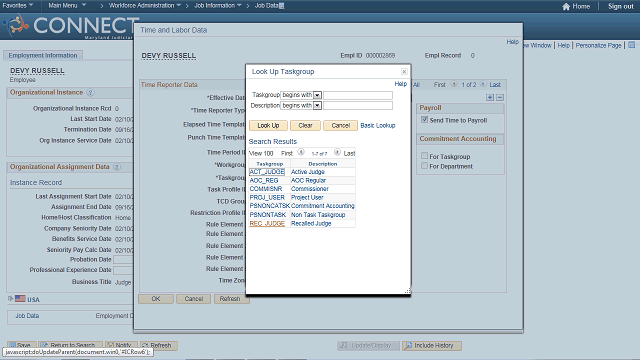
Task: Switch to Basic Lookup link
Action: click(378, 125)
